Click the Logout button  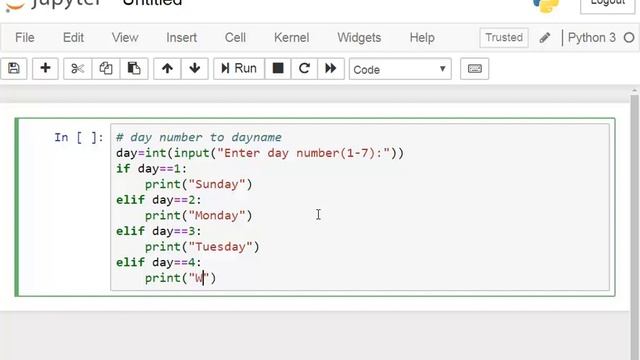point(607,5)
